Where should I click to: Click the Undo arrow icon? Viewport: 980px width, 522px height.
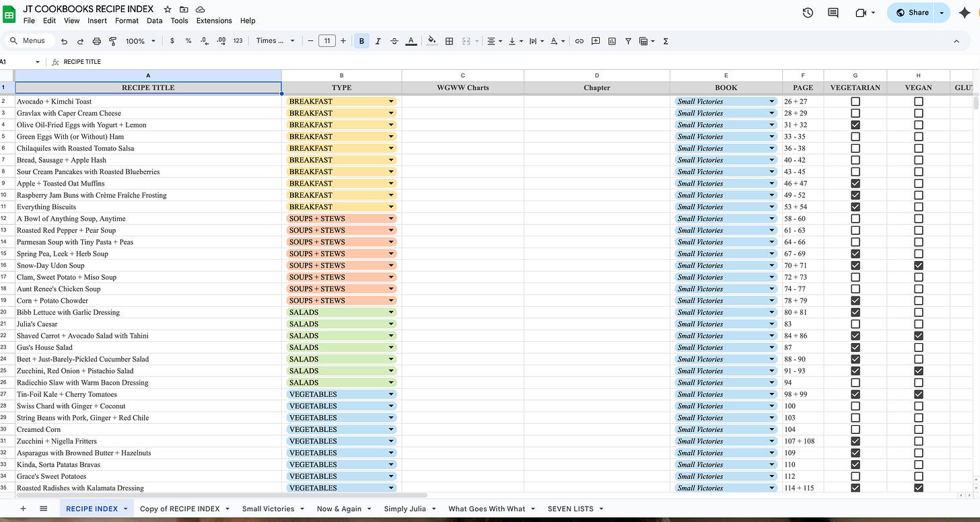coord(64,41)
